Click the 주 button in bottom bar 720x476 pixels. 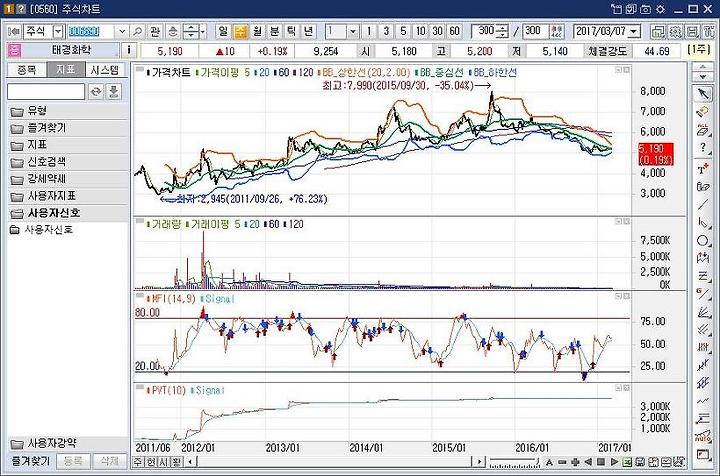point(138,462)
